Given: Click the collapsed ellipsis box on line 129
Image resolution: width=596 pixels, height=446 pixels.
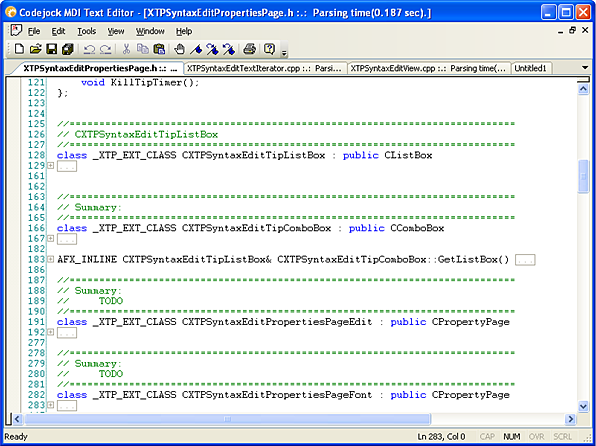Looking at the screenshot, I should coord(67,166).
